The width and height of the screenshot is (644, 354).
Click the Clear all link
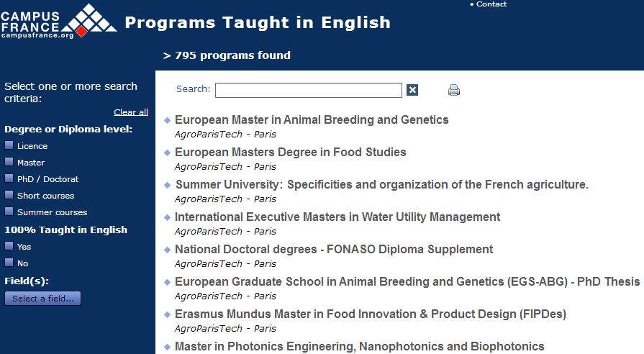click(x=131, y=112)
